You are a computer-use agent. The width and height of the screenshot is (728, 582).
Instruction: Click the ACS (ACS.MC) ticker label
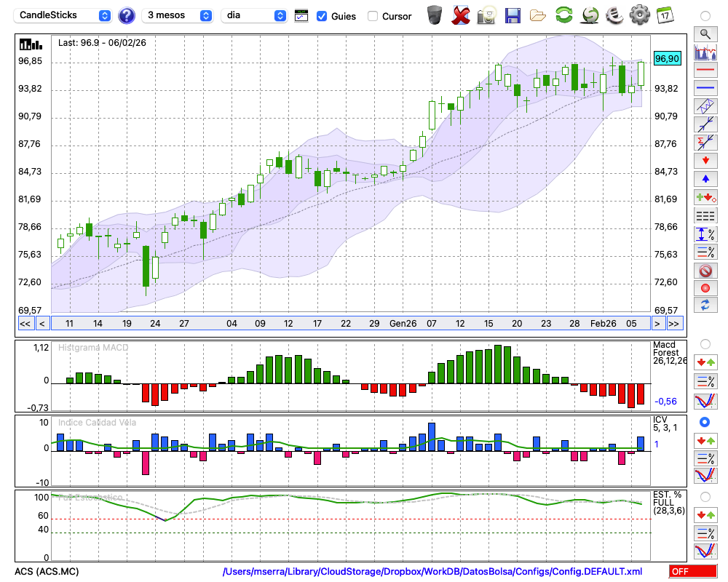(47, 571)
